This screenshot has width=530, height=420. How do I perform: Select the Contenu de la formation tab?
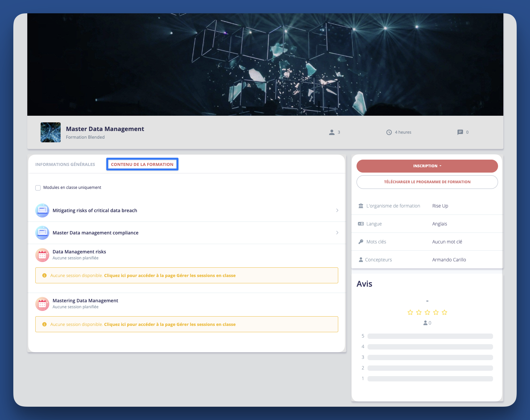tap(142, 164)
